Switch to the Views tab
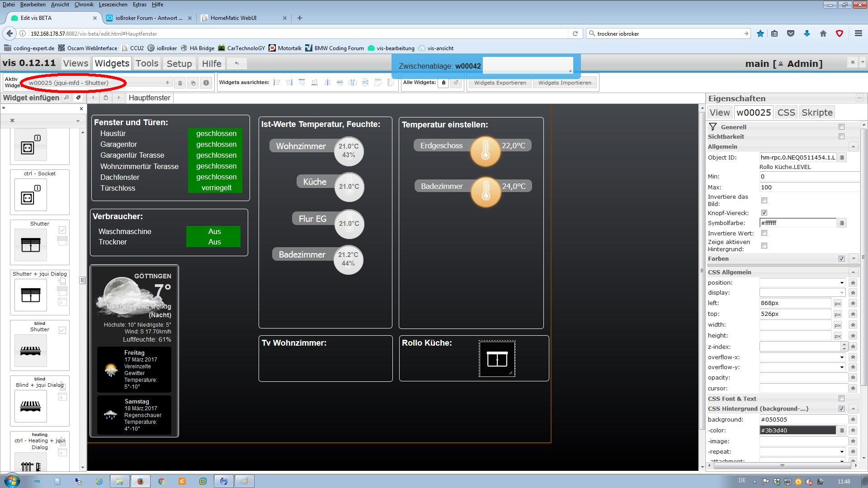Viewport: 868px width, 488px height. 75,64
